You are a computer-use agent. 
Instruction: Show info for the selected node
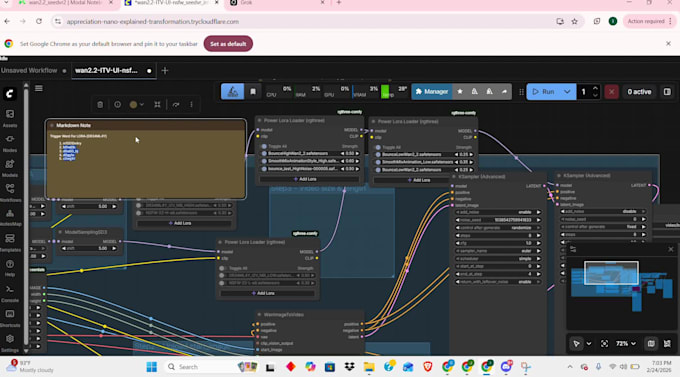tap(117, 105)
